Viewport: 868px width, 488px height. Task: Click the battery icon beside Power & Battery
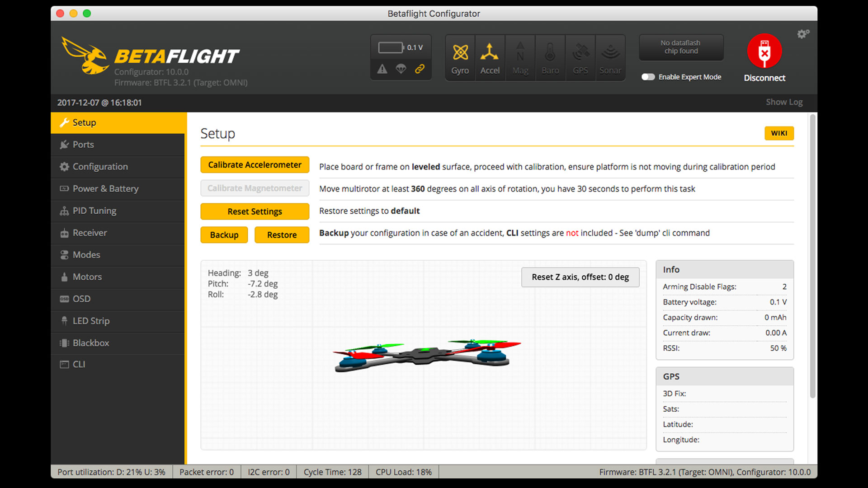point(64,188)
